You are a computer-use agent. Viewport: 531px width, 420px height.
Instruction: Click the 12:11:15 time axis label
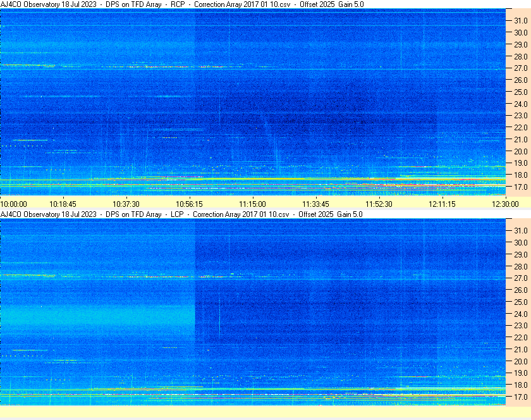click(442, 204)
